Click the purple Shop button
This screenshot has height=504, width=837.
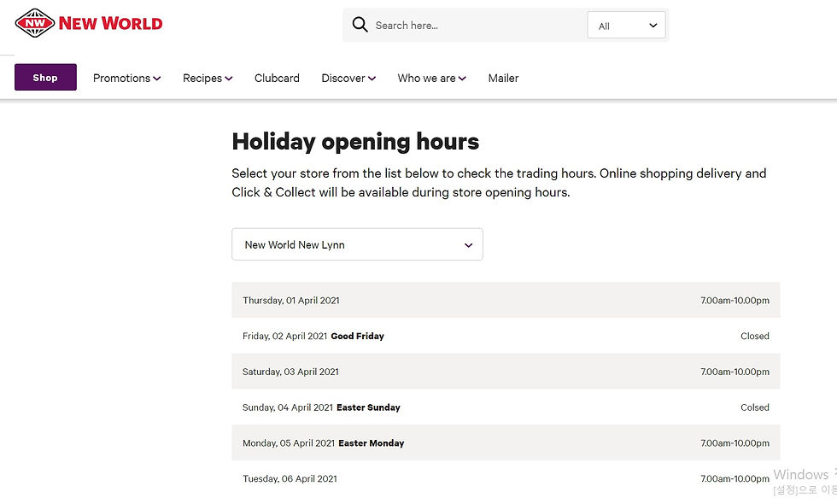point(45,78)
